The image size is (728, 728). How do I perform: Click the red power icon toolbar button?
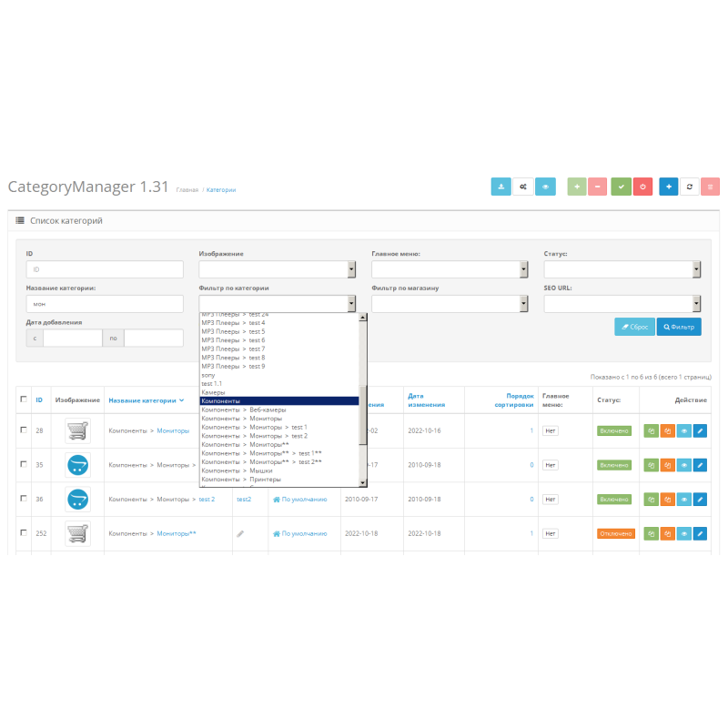pyautogui.click(x=642, y=187)
